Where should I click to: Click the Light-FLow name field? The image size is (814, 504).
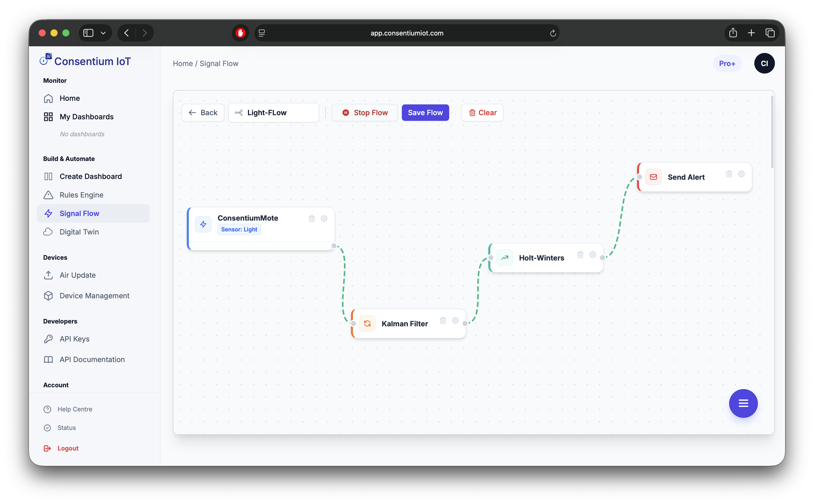tap(273, 113)
